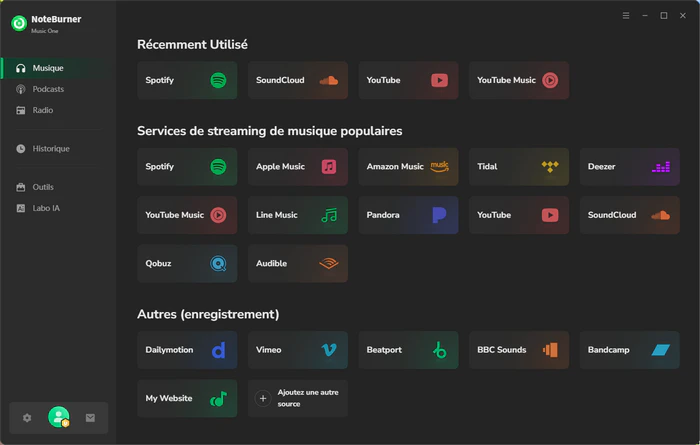Click the Deezer equalizer icon
The width and height of the screenshot is (700, 445).
point(661,167)
